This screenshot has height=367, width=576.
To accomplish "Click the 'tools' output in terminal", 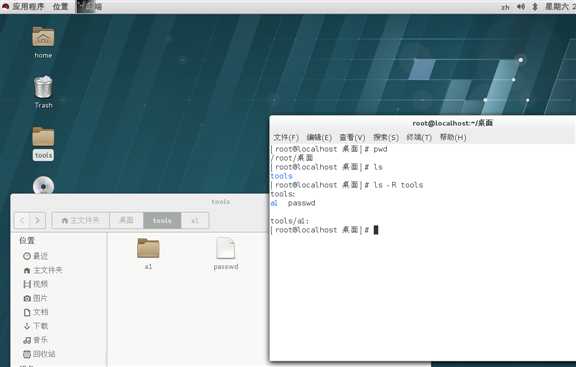I will click(x=281, y=176).
